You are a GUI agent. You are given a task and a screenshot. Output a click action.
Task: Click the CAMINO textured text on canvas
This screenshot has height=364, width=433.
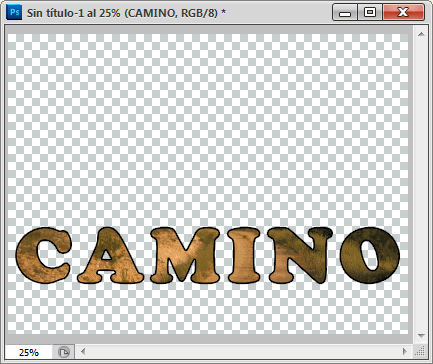pyautogui.click(x=207, y=255)
